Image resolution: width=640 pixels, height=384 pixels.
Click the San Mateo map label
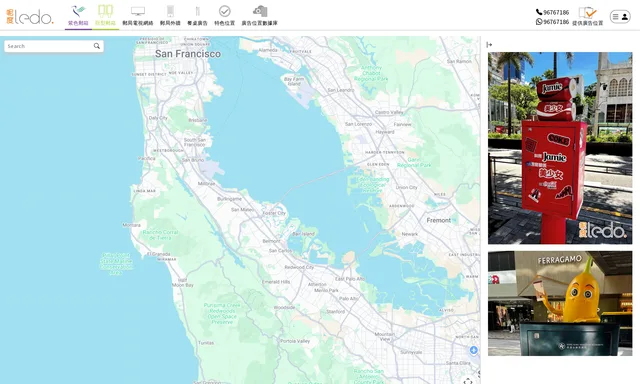pyautogui.click(x=242, y=209)
